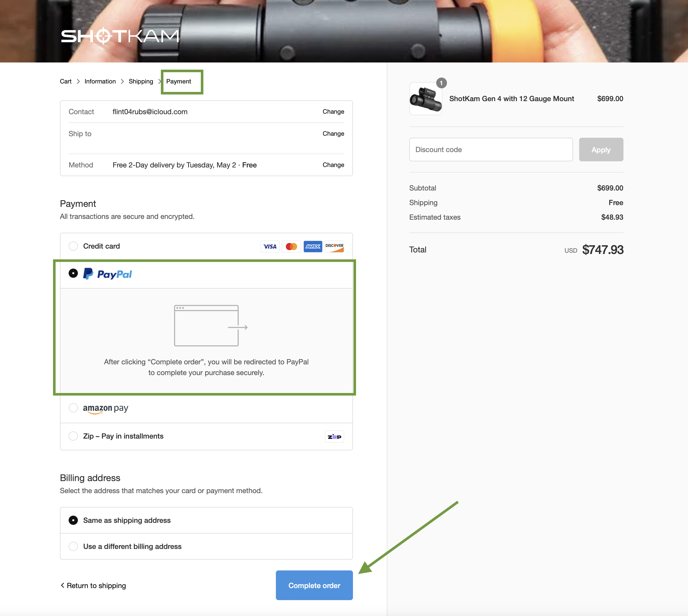
Task: Click the flint04rubs@icloud.com contact email
Action: [150, 112]
